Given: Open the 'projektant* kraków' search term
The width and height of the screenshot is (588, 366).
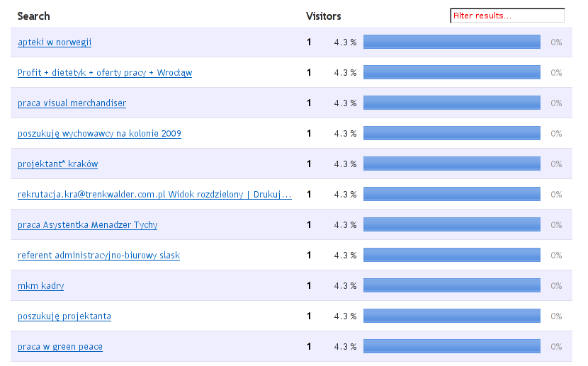Looking at the screenshot, I should coord(57,164).
